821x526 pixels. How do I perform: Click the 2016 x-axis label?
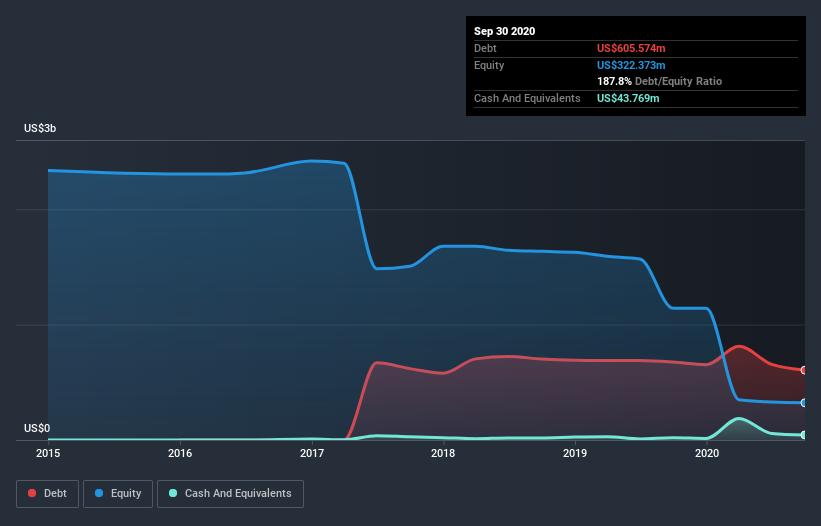coord(180,453)
